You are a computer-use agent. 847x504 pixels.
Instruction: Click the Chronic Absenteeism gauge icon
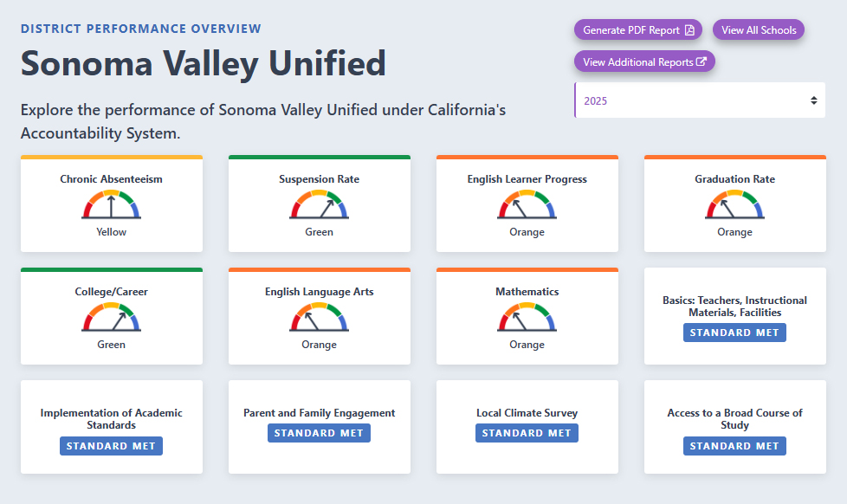pos(111,205)
